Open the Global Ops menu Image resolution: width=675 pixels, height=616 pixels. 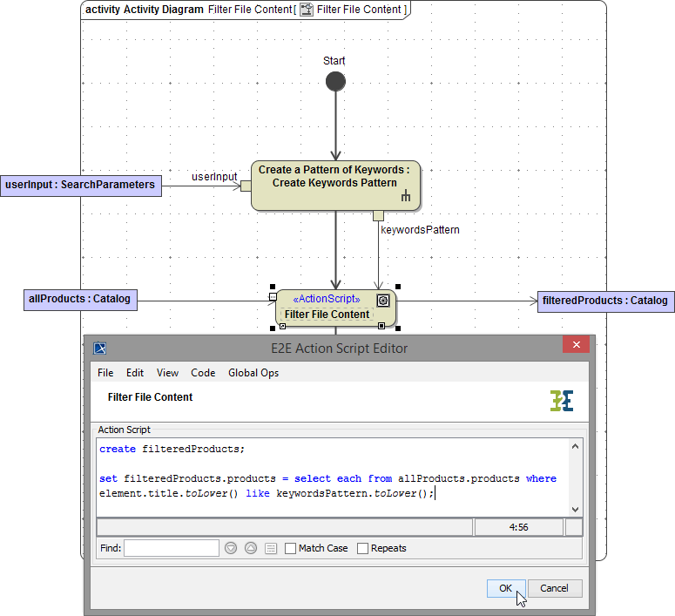click(x=253, y=373)
